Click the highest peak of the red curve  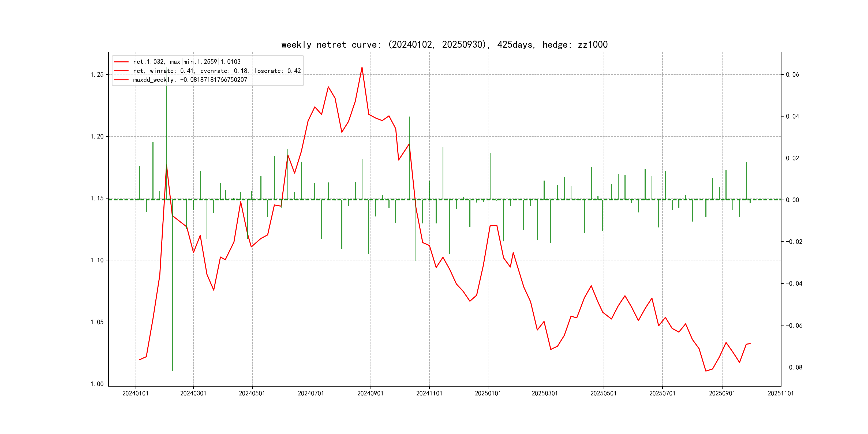[362, 68]
